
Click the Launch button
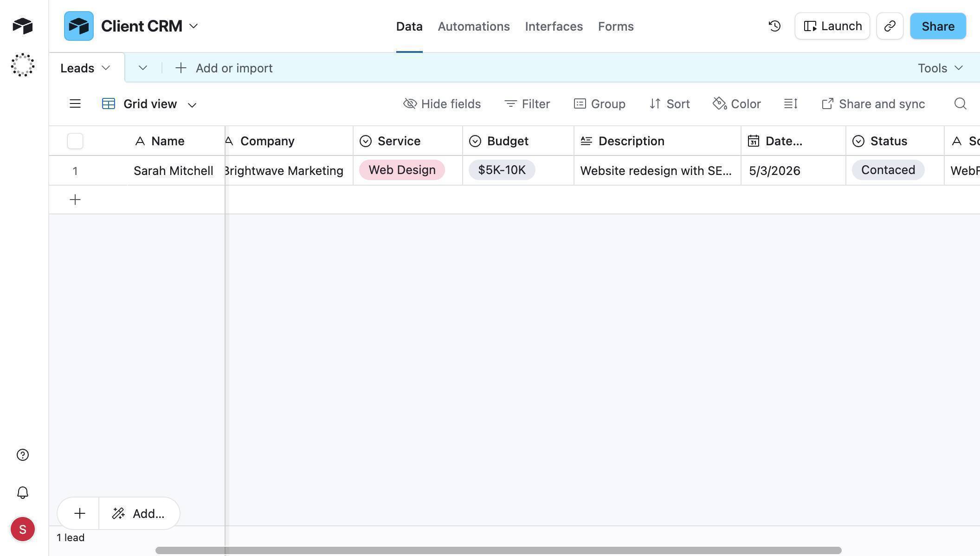[832, 26]
